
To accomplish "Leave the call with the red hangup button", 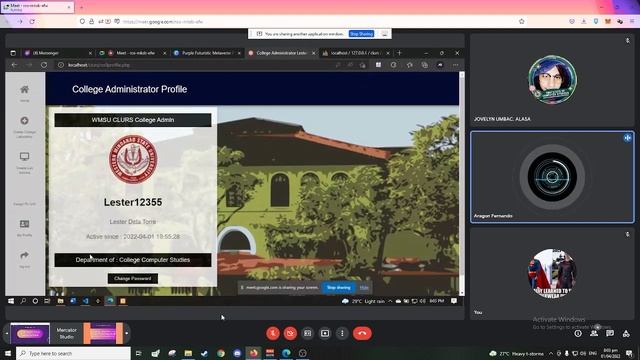I will click(x=362, y=333).
